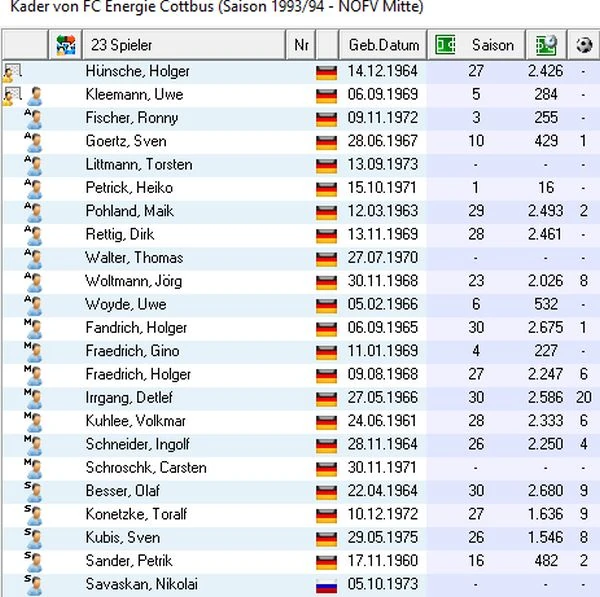This screenshot has height=597, width=600.
Task: Select the player name 'Fraedrich, Holger'
Action: click(x=138, y=375)
